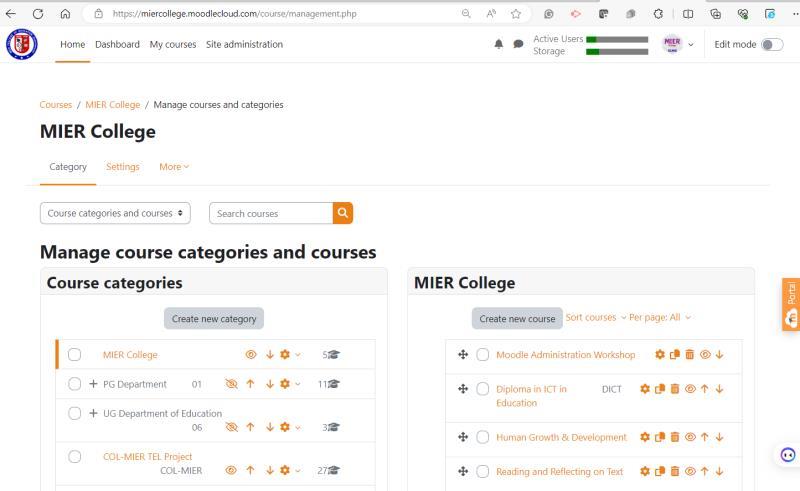The image size is (800, 491).
Task: Open Per page: All dropdown
Action: [659, 317]
